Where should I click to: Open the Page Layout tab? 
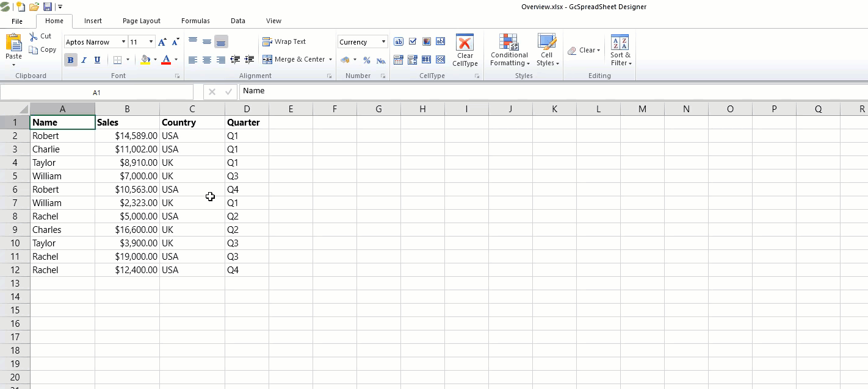(x=142, y=21)
